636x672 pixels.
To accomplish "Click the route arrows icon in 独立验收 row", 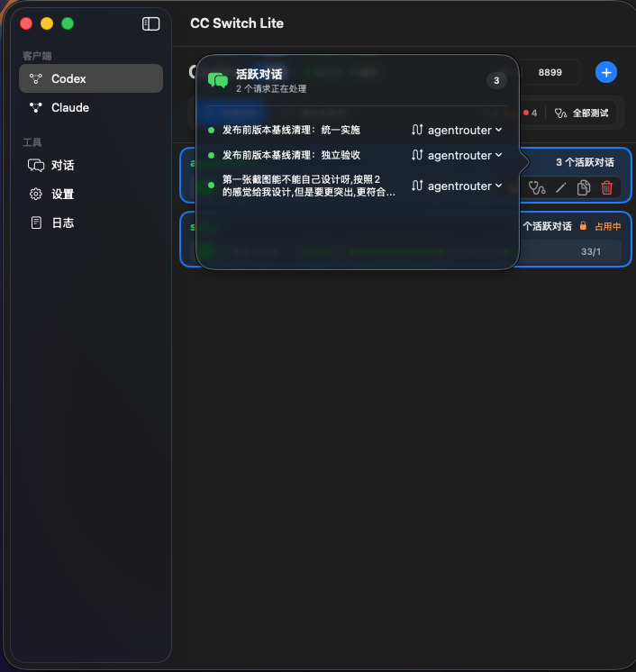I will [417, 155].
